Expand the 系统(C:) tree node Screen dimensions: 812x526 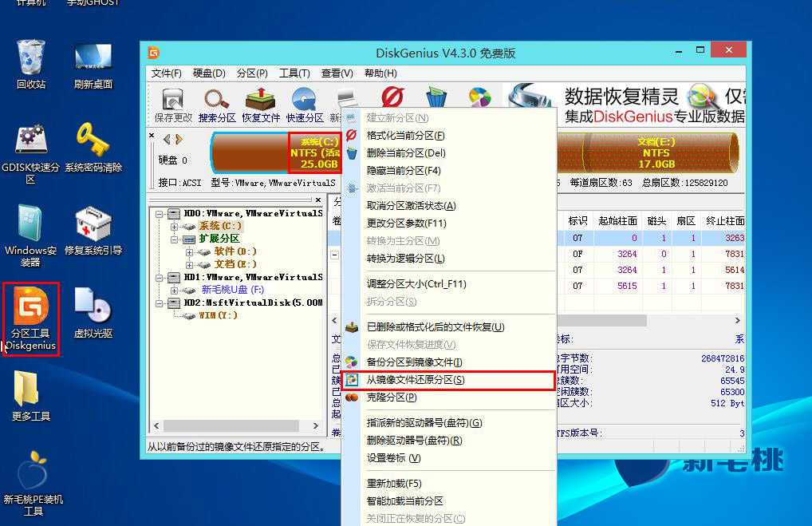click(x=175, y=227)
